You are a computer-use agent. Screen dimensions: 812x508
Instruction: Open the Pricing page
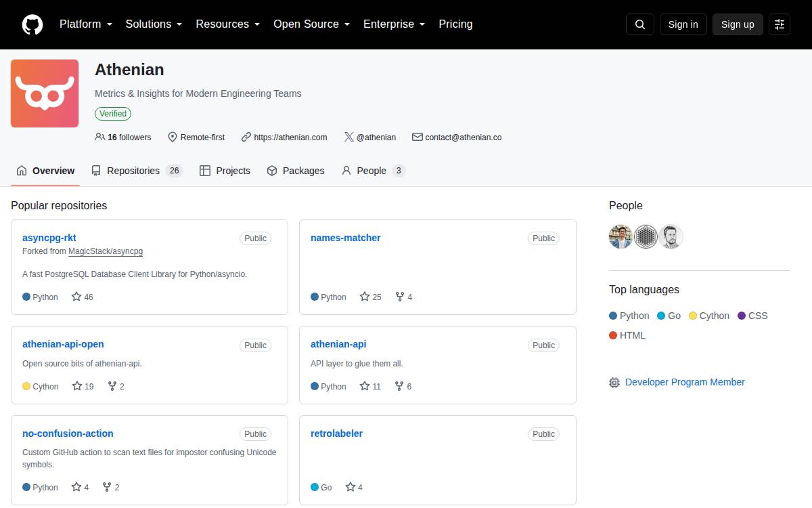[455, 24]
